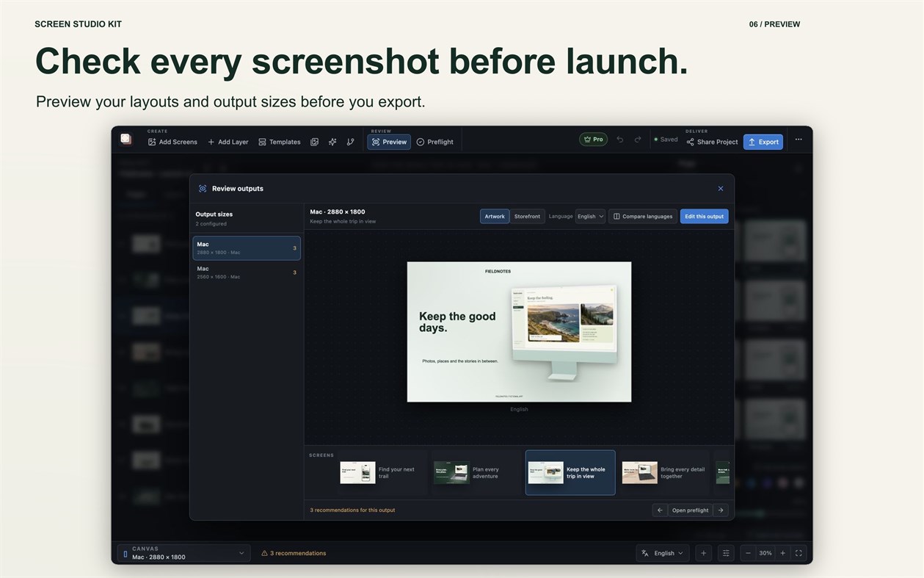Click the sparkle AI icon in toolbar
The height and width of the screenshot is (578, 924).
[332, 142]
